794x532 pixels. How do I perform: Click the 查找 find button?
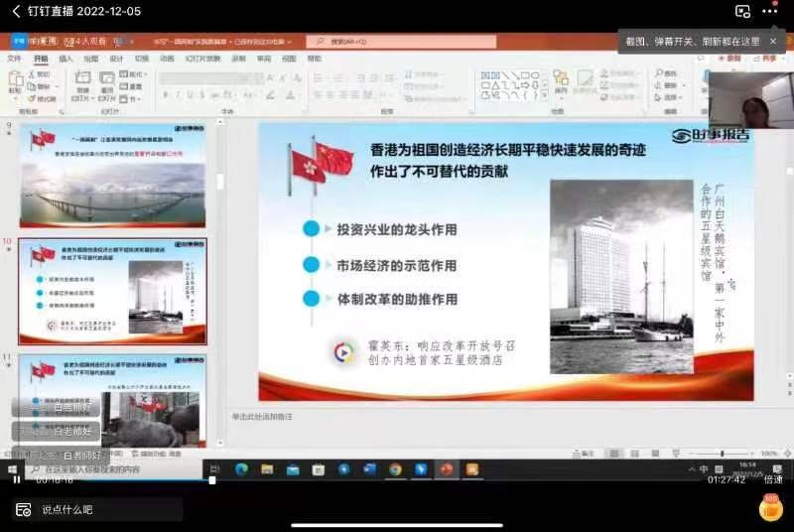tap(666, 73)
